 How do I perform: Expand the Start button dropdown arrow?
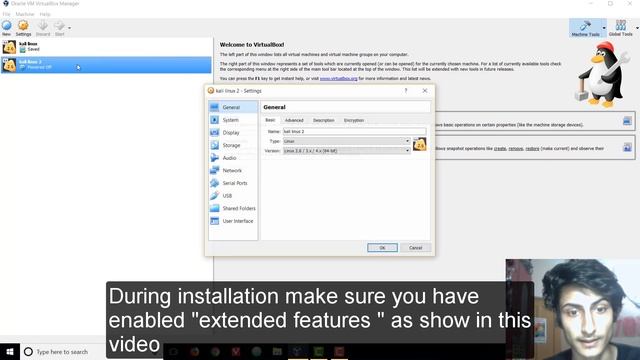click(x=69, y=28)
